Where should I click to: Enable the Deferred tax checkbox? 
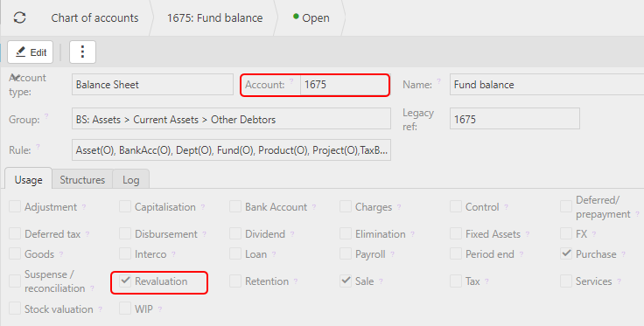coord(15,233)
